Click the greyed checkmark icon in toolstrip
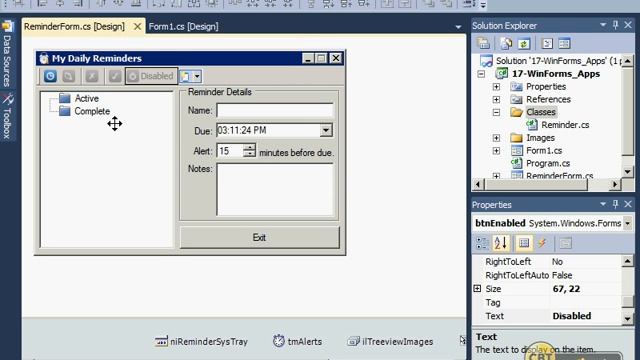Image resolution: width=640 pixels, height=360 pixels. click(x=115, y=76)
